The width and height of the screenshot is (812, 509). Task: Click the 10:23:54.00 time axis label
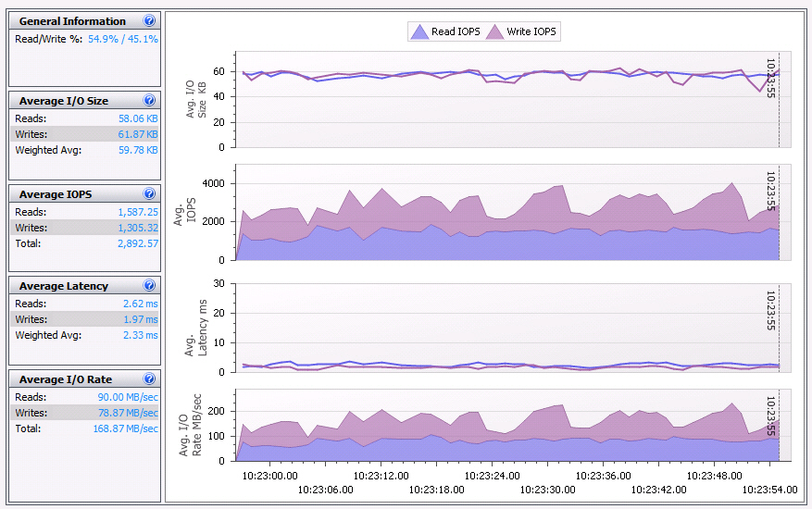click(769, 490)
